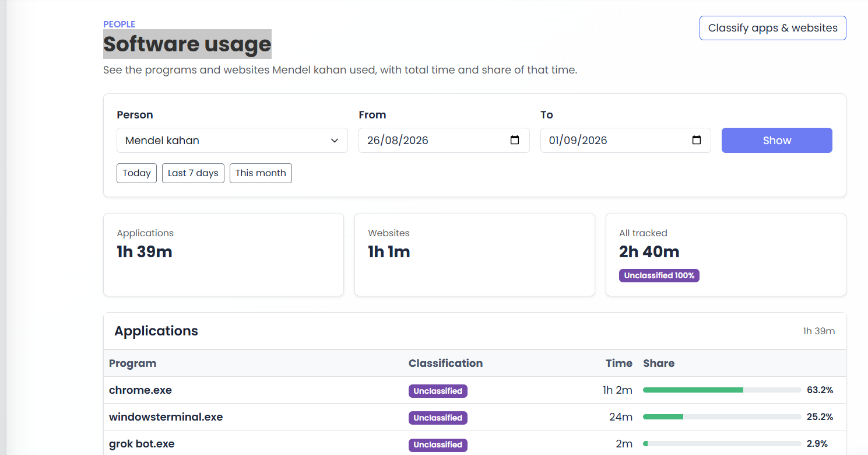Click the 63.2% share value
This screenshot has height=455, width=868.
pyautogui.click(x=820, y=390)
